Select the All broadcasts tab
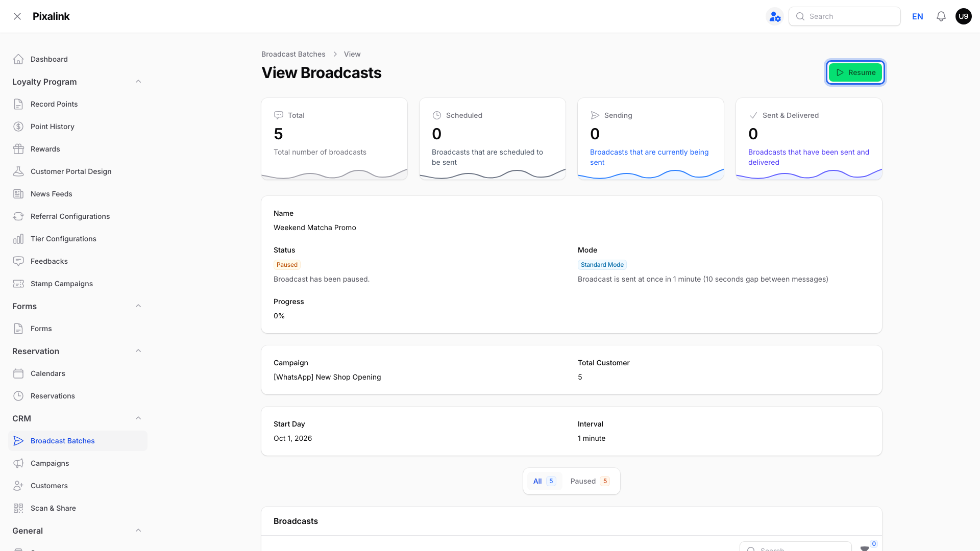 [x=545, y=481]
